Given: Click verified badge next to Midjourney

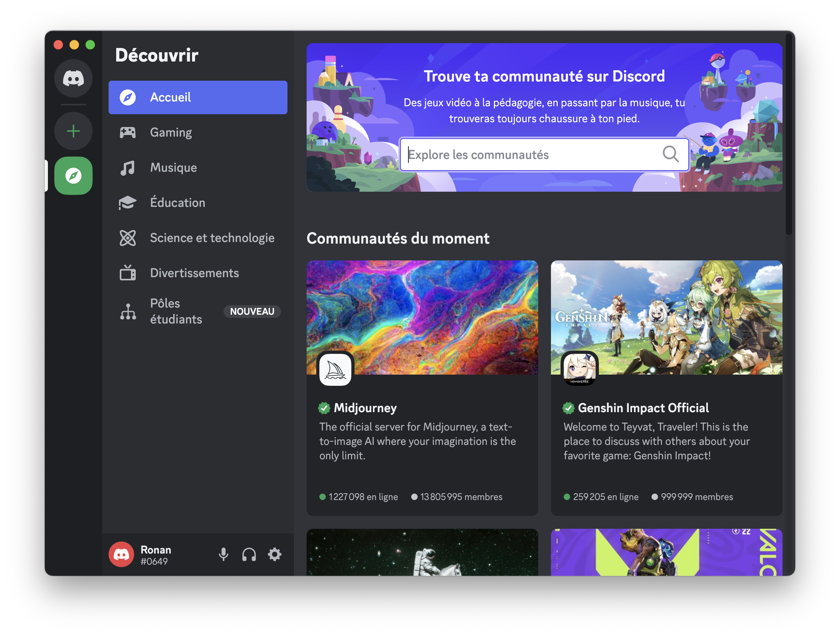Looking at the screenshot, I should (x=324, y=408).
